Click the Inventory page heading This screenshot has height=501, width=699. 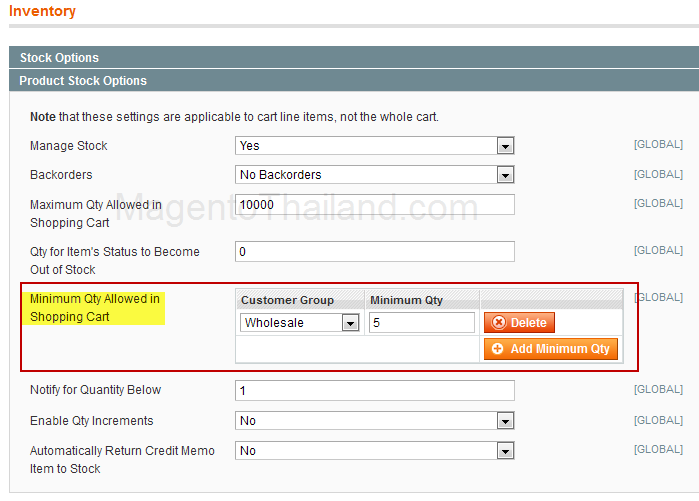(x=42, y=12)
